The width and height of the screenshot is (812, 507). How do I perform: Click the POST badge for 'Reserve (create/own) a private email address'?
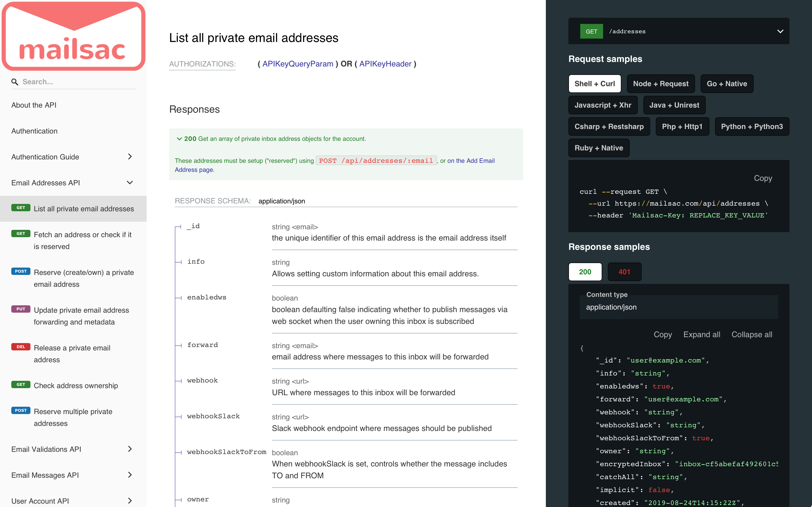21,271
